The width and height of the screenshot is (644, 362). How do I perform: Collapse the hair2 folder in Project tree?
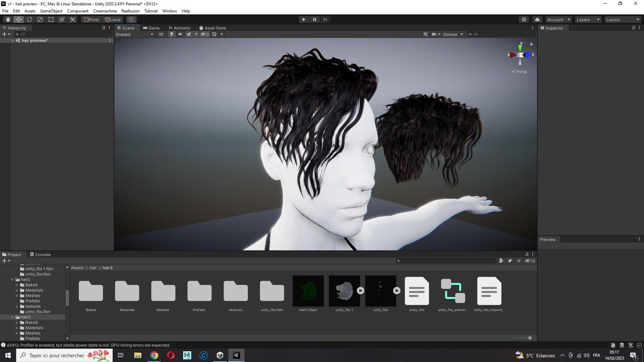tap(12, 279)
